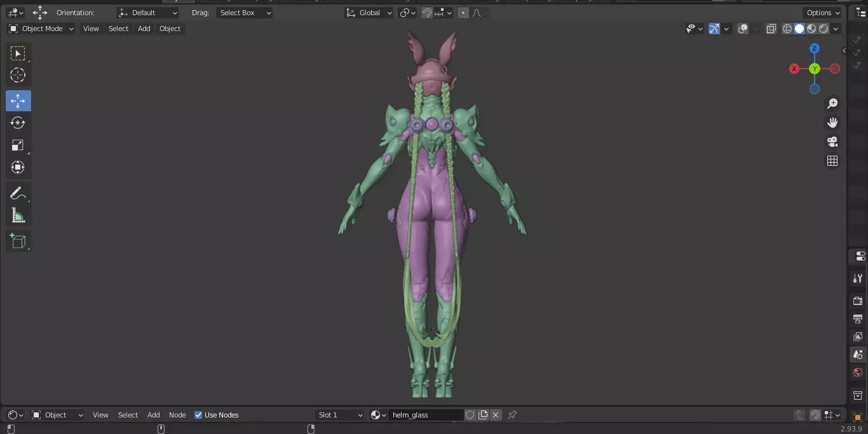The height and width of the screenshot is (434, 868).
Task: Select the Select Box tool
Action: coord(18,53)
